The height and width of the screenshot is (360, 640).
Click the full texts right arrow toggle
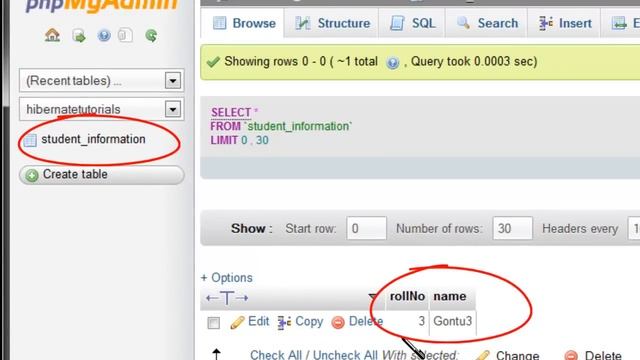tap(242, 298)
